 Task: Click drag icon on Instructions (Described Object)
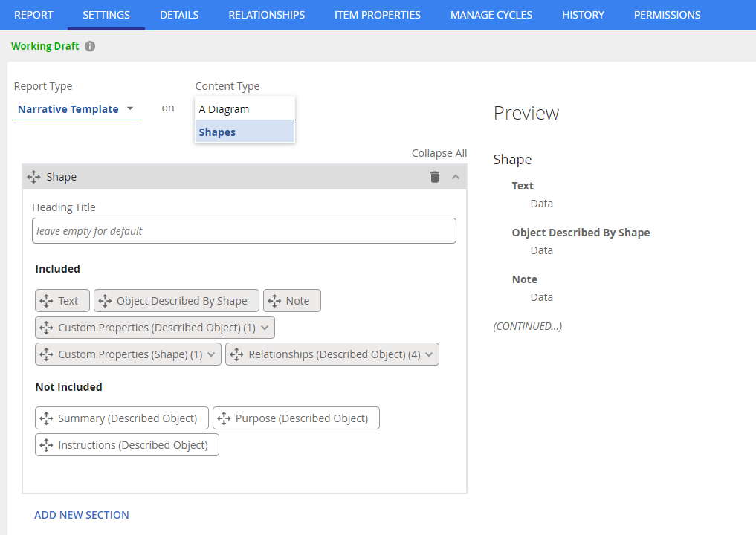click(46, 445)
